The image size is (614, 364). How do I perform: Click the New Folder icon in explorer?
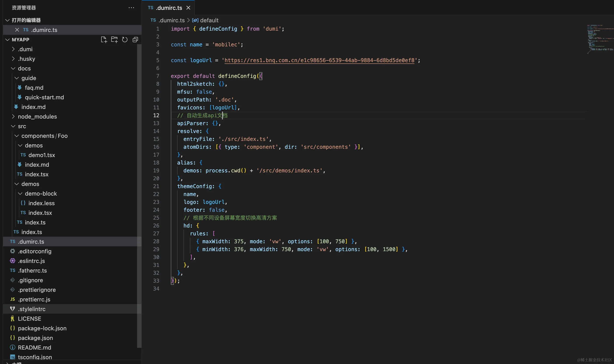114,40
